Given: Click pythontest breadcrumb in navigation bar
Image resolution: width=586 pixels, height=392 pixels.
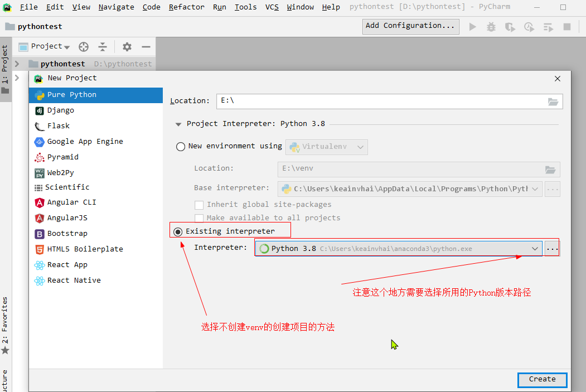Looking at the screenshot, I should tap(34, 27).
